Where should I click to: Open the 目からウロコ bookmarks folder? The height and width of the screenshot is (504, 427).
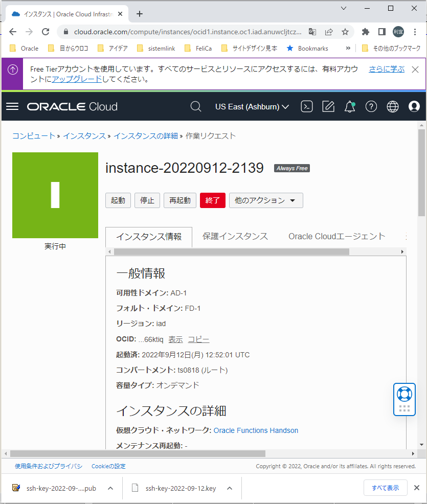[68, 48]
